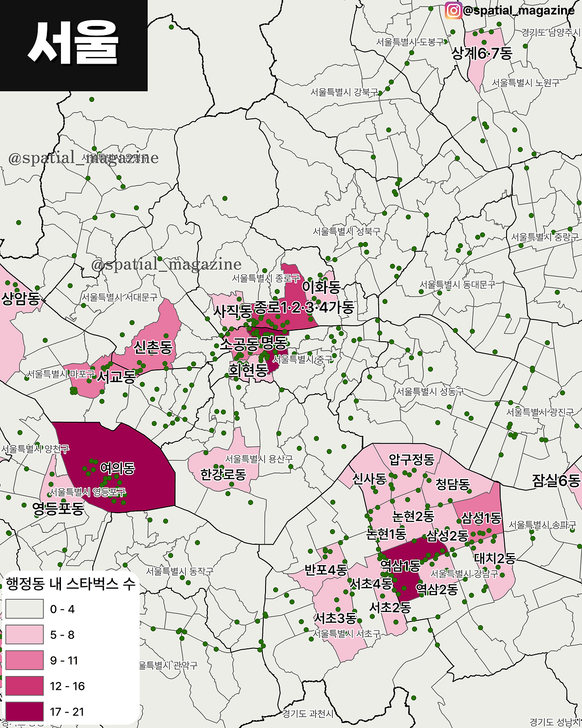Screen dimensions: 582x728
Task: Pick the 0 - 4 legend color swatch
Action: (x=25, y=609)
